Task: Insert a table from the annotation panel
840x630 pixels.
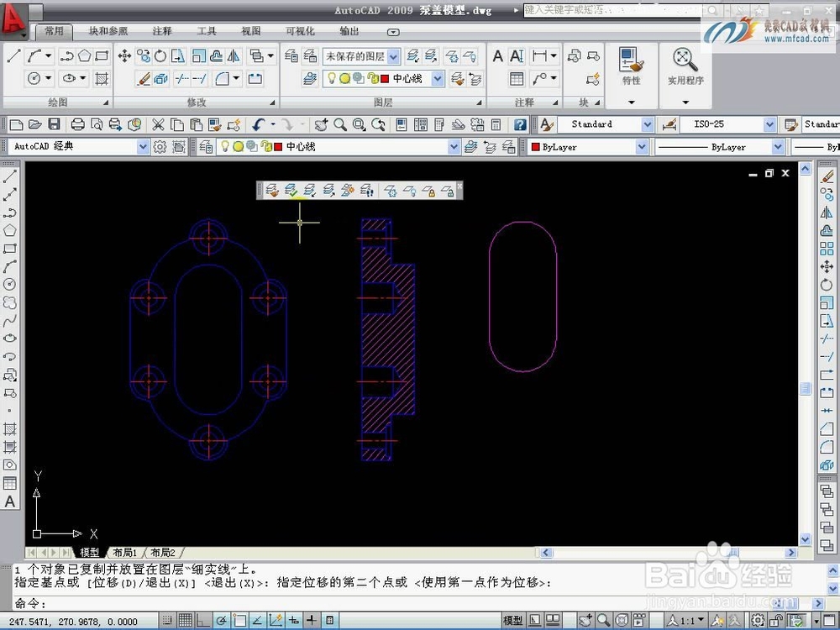Action: click(x=517, y=79)
